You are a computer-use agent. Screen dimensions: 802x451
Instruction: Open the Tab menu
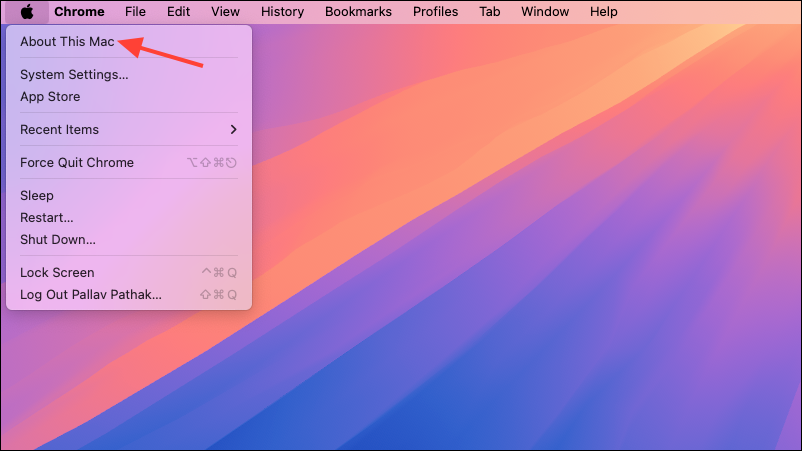pyautogui.click(x=489, y=11)
